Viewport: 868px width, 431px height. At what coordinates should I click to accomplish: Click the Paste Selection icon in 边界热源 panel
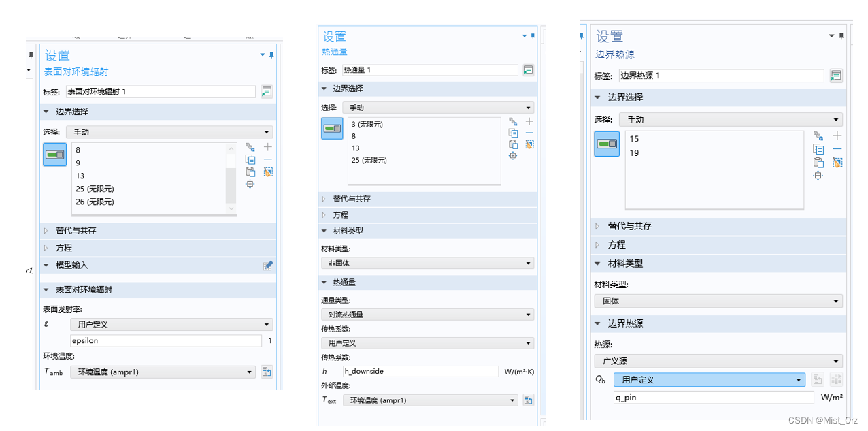[x=820, y=163]
